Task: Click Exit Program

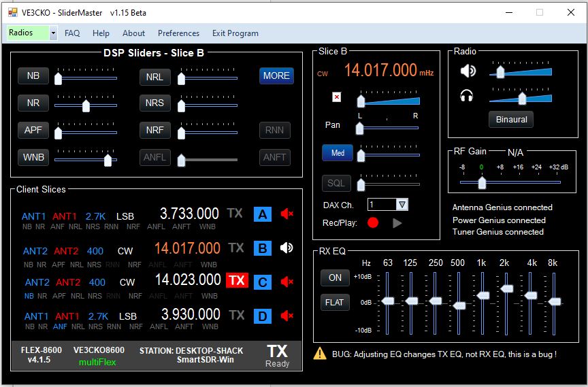Action: point(235,33)
